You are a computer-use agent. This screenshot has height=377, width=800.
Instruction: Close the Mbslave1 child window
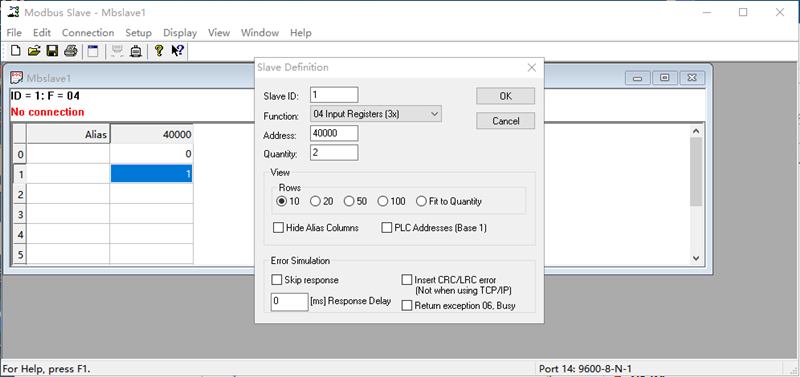pos(692,78)
